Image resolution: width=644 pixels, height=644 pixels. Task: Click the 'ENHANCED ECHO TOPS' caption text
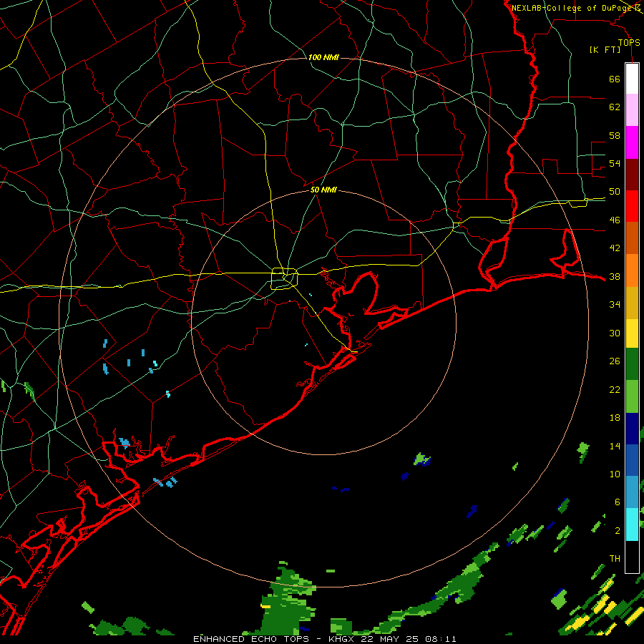[251, 639]
